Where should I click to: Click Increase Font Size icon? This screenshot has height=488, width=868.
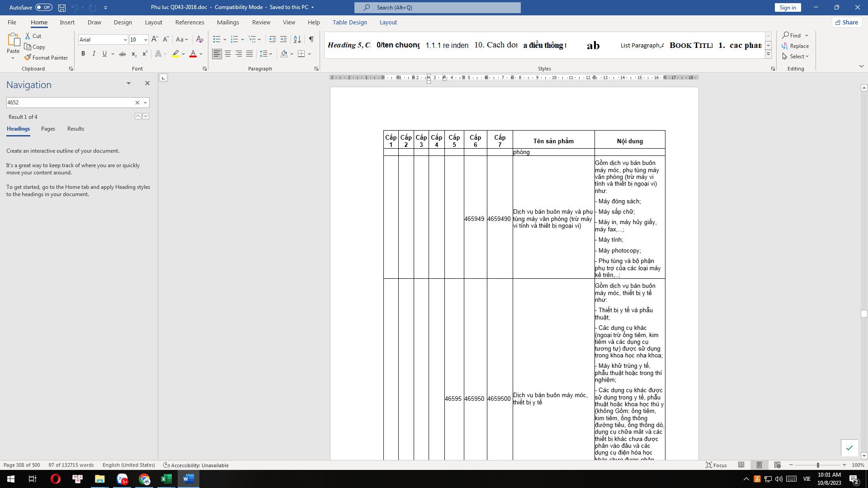pyautogui.click(x=155, y=39)
